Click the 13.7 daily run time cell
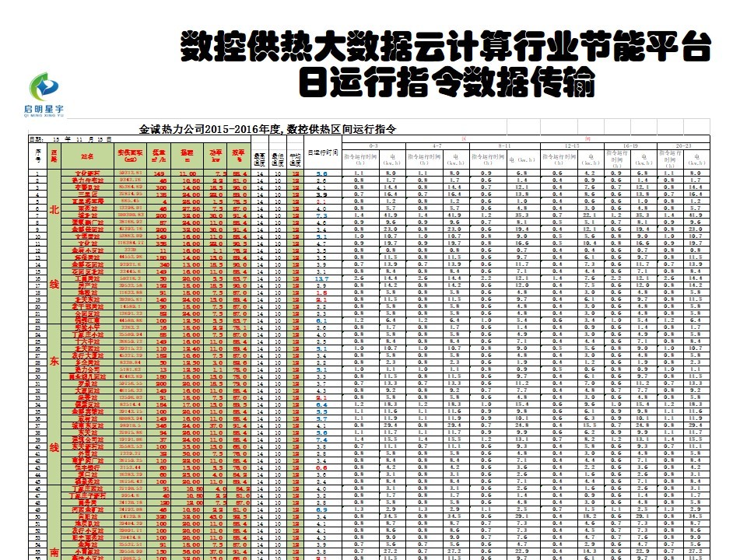 (322, 278)
